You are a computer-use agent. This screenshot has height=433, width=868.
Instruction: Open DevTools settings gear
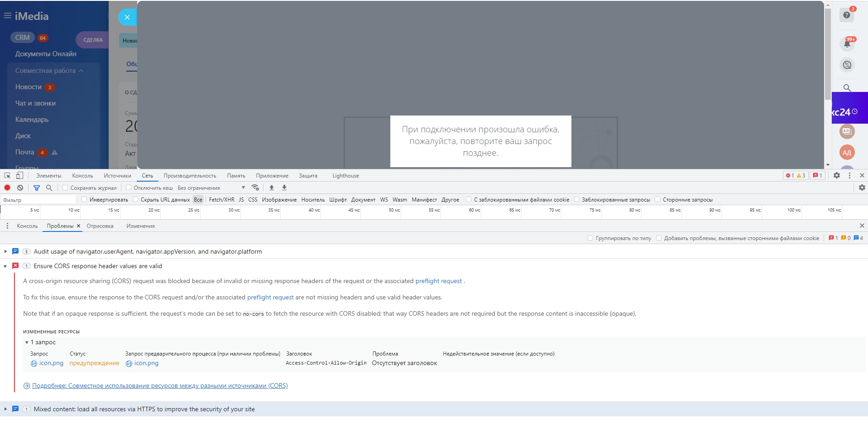tap(836, 176)
